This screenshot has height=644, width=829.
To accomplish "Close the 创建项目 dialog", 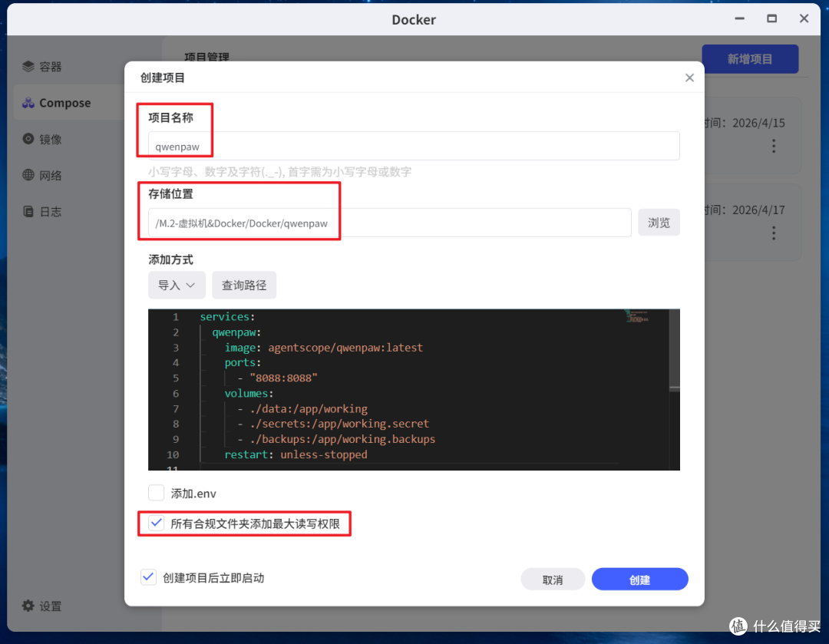I will 689,78.
